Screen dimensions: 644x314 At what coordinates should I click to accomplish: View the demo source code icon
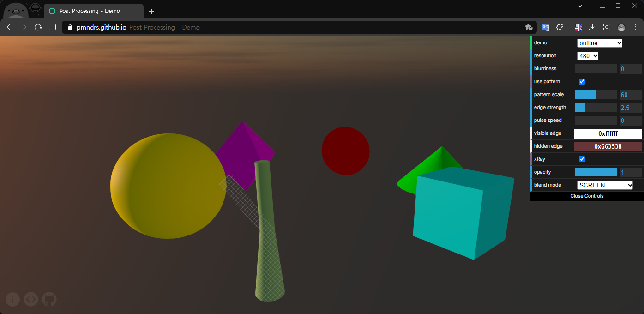pos(31,299)
